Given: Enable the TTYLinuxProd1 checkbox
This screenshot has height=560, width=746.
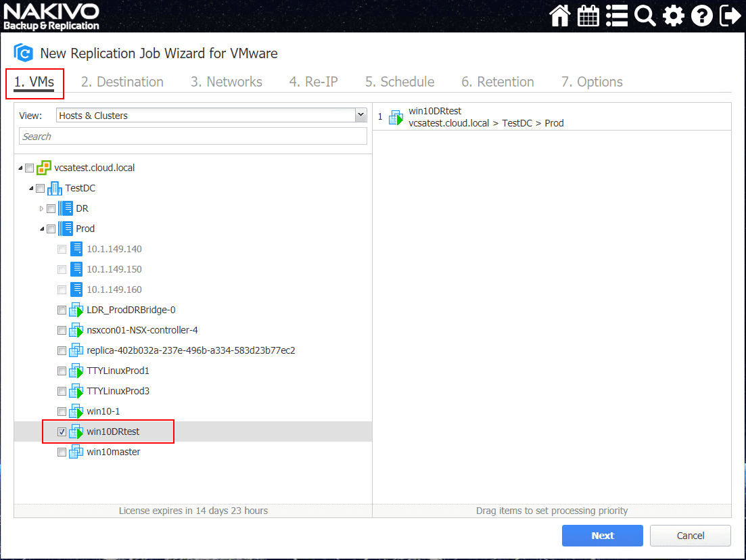Looking at the screenshot, I should pos(62,371).
